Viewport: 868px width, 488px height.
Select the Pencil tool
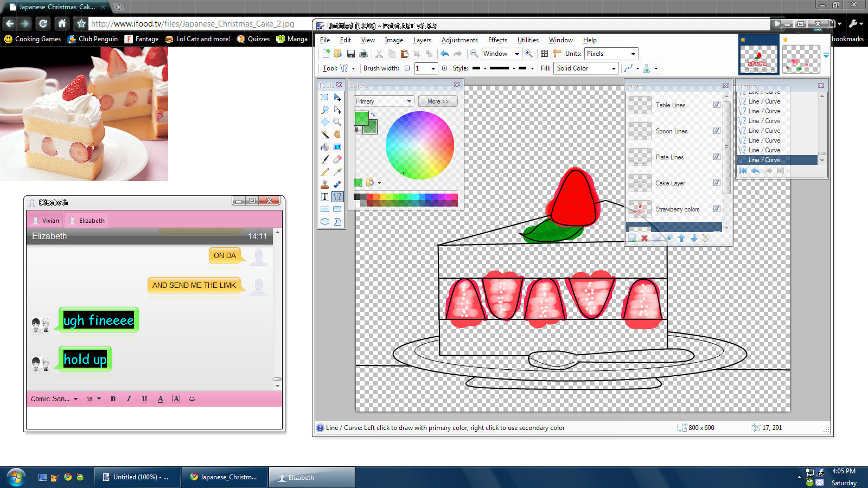click(325, 172)
